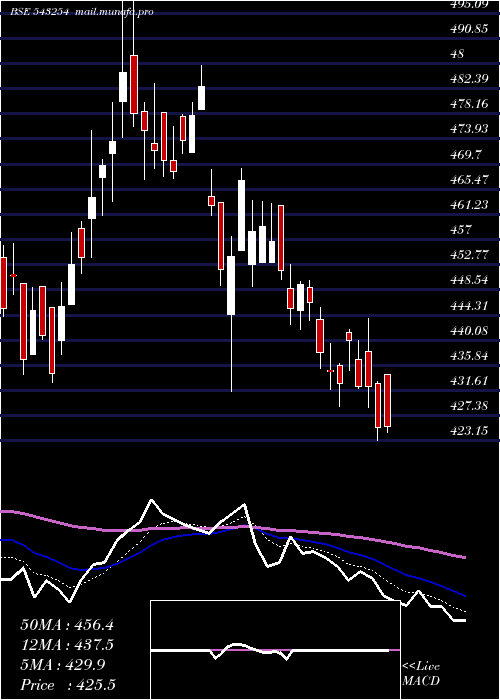Image resolution: width=500 pixels, height=700 pixels.
Task: Click the 444.31 price axis label
Action: [x=469, y=306]
